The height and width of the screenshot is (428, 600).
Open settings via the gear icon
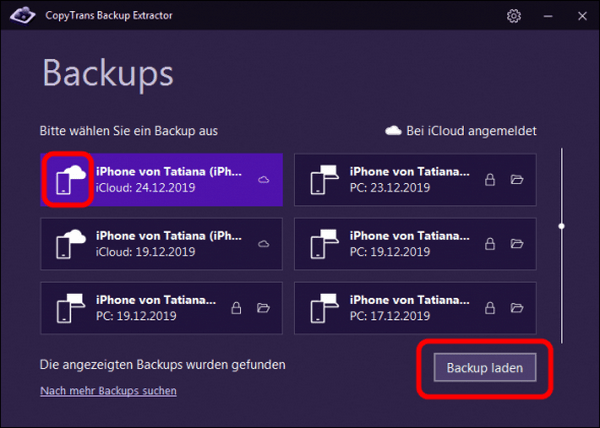click(x=514, y=16)
